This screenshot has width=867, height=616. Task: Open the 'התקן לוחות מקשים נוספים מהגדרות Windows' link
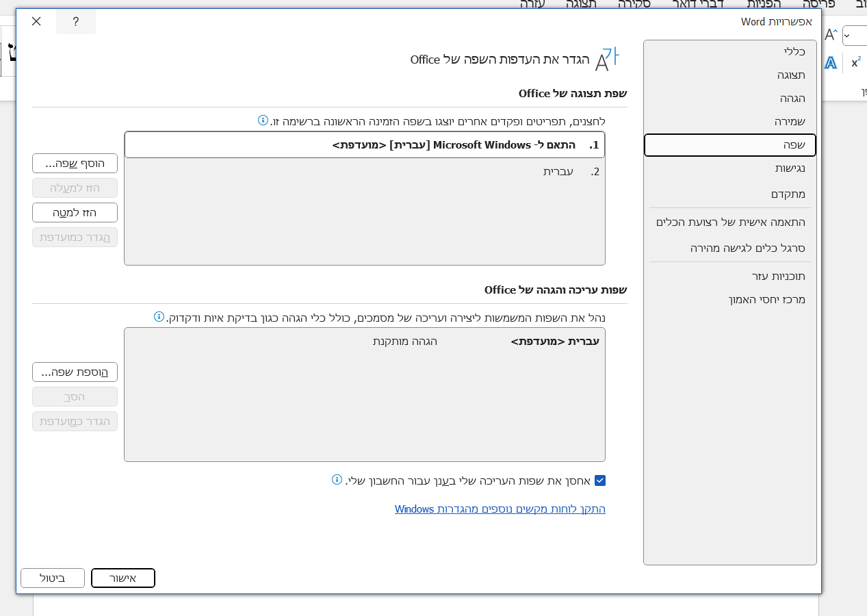click(x=500, y=509)
